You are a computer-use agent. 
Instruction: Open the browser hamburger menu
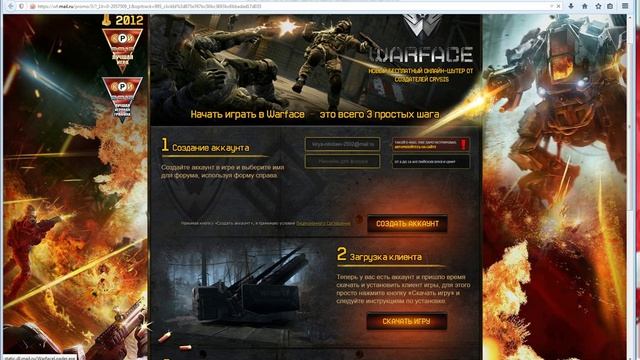[x=625, y=6]
